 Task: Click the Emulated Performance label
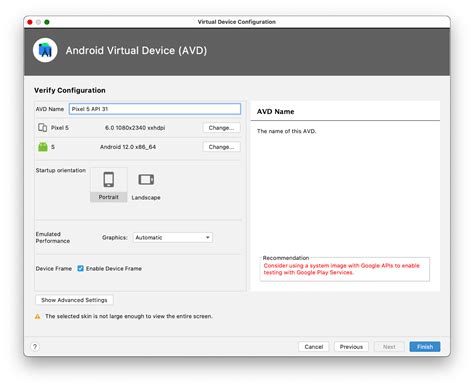[x=53, y=237]
